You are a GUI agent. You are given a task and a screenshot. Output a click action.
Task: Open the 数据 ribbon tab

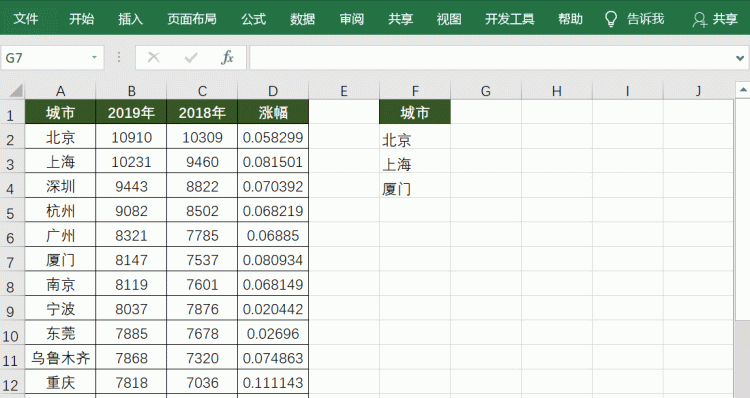[x=302, y=19]
